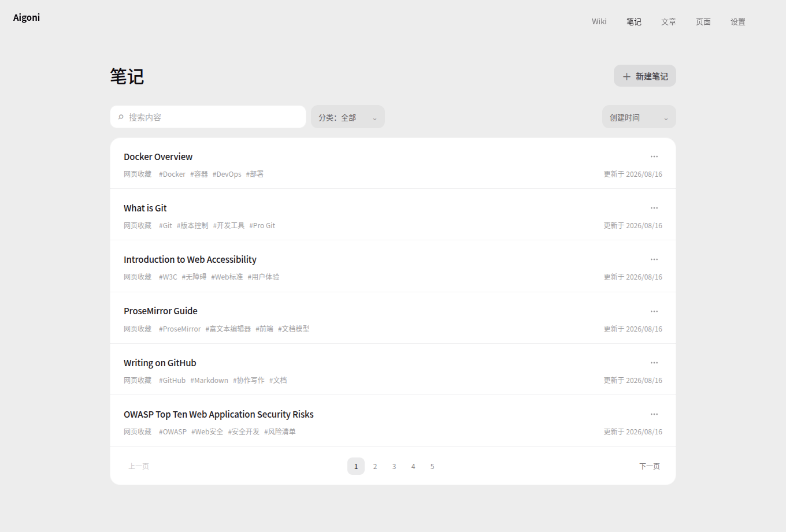Click the plus icon in 新建笔记 button
Screen dimensions: 786x532
click(x=626, y=76)
